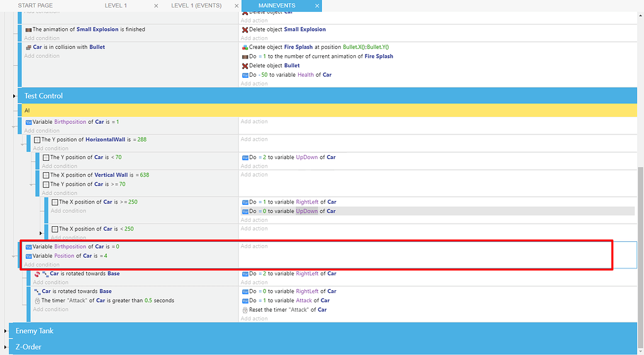Click the variable icon of Do =1 to Attack
The height and width of the screenshot is (355, 644).
tap(245, 301)
